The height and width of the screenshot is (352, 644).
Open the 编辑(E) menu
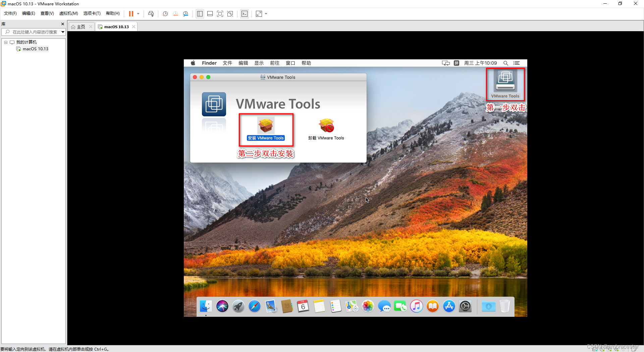pyautogui.click(x=29, y=13)
